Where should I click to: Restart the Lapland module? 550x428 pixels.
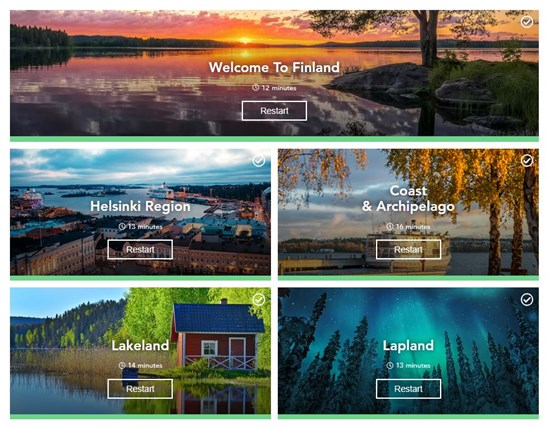click(408, 389)
